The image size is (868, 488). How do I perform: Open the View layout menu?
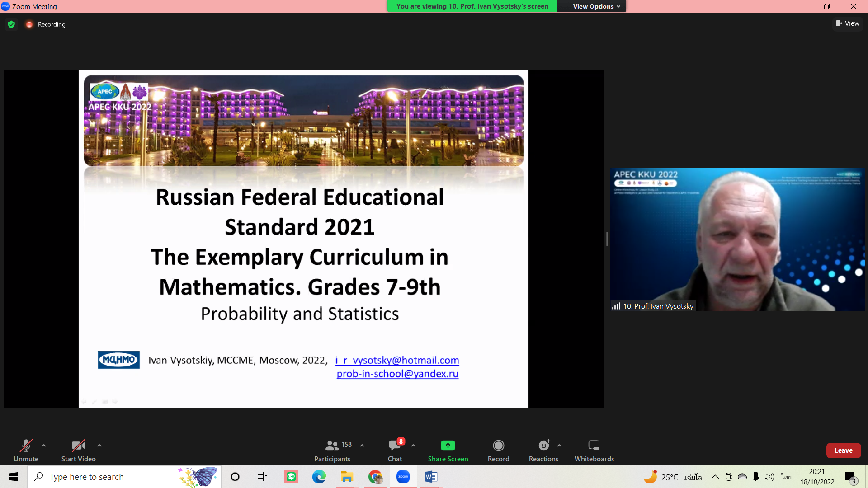pyautogui.click(x=848, y=23)
